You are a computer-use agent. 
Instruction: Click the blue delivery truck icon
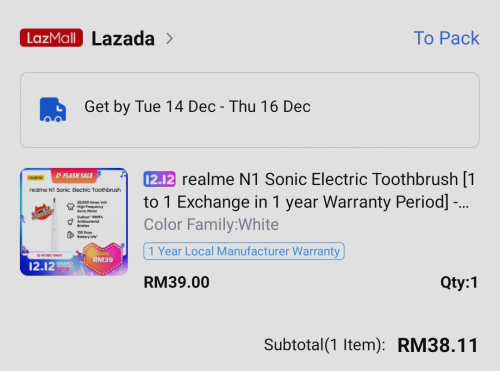pyautogui.click(x=53, y=110)
